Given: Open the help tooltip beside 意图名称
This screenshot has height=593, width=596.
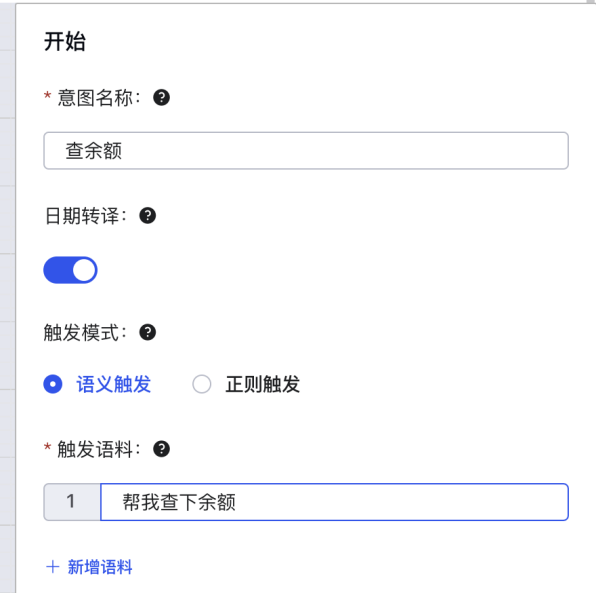Looking at the screenshot, I should [161, 97].
